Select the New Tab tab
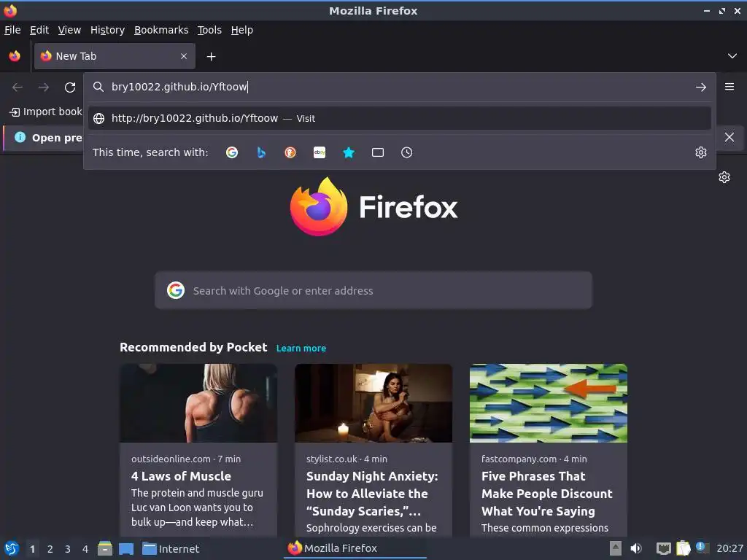The image size is (747, 560). (x=115, y=56)
